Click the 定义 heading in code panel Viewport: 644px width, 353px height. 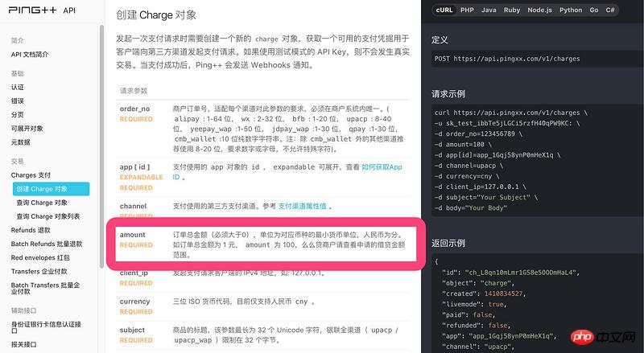point(440,40)
